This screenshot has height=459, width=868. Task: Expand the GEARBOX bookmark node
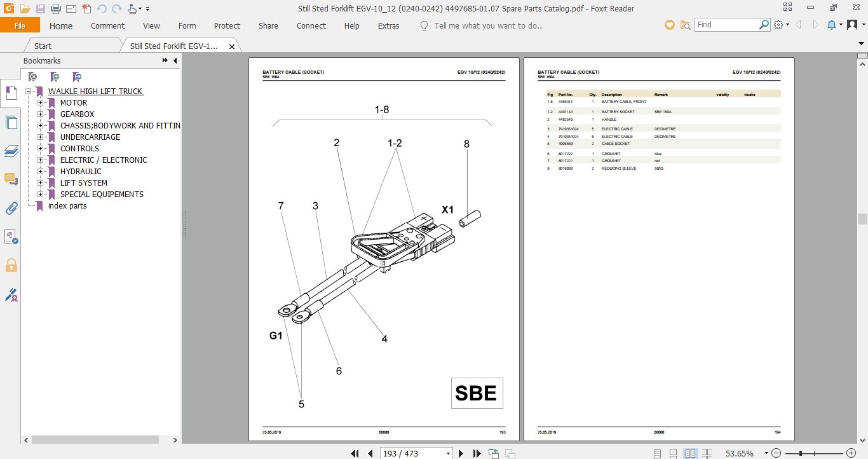[x=41, y=114]
